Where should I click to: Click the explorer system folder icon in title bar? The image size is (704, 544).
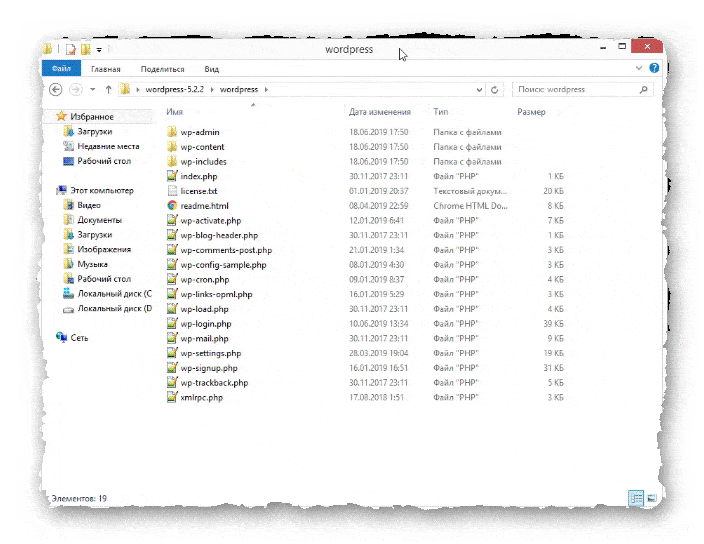[x=48, y=49]
